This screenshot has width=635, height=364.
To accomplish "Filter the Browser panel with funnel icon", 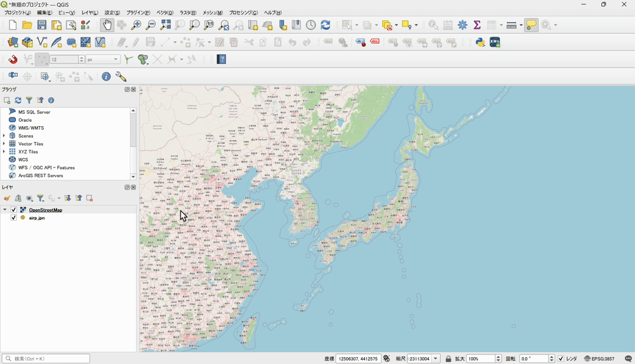I will coord(29,100).
